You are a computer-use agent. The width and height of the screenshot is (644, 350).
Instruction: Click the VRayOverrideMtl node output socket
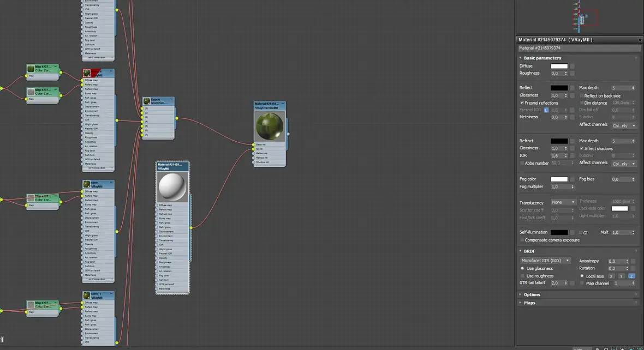(x=288, y=134)
